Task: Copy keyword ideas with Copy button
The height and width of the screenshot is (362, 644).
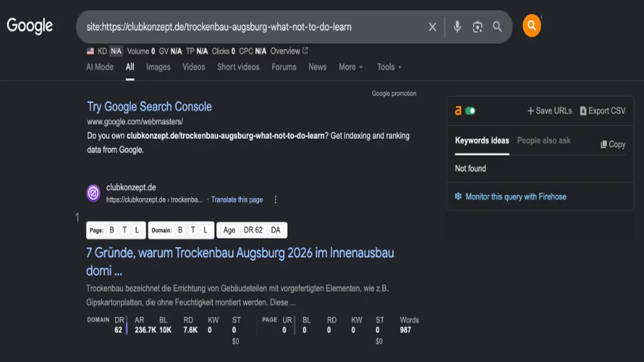Action: coord(613,144)
